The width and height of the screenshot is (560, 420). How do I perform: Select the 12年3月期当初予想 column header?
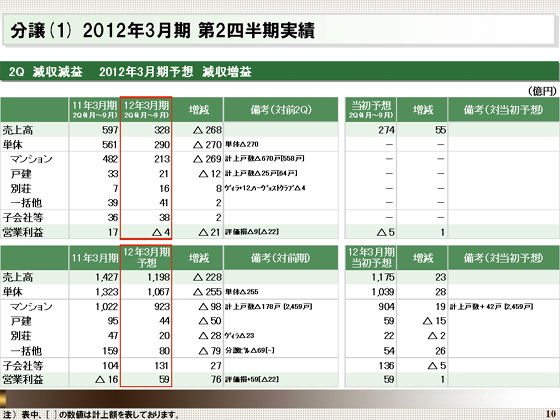coord(371,258)
